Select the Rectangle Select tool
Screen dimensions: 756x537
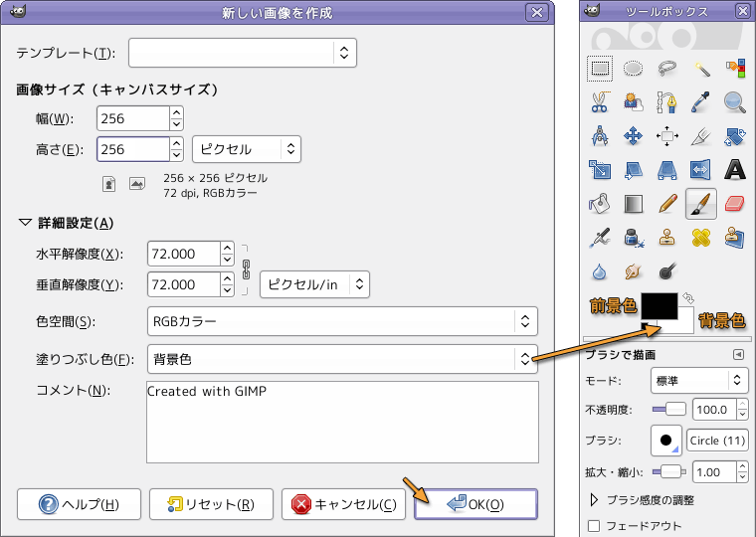600,69
